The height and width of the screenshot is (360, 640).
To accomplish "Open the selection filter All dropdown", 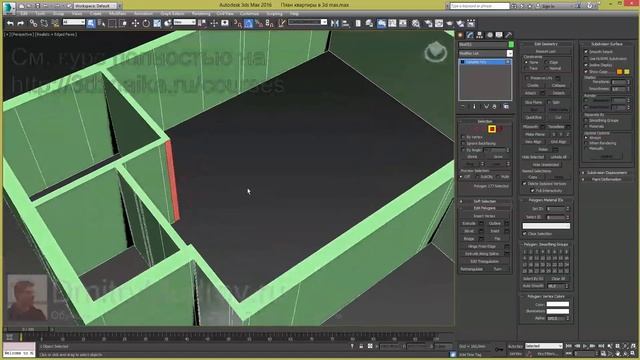I will 74,22.
